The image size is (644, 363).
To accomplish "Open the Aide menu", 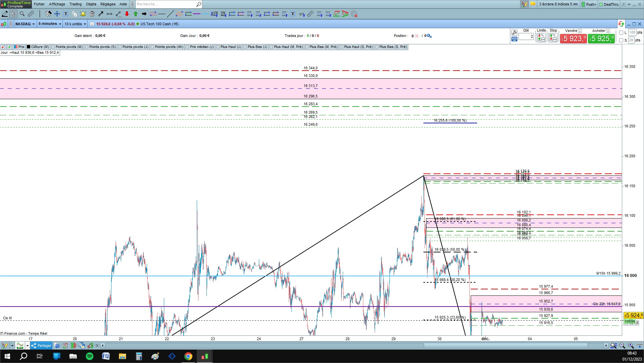I will [x=123, y=4].
